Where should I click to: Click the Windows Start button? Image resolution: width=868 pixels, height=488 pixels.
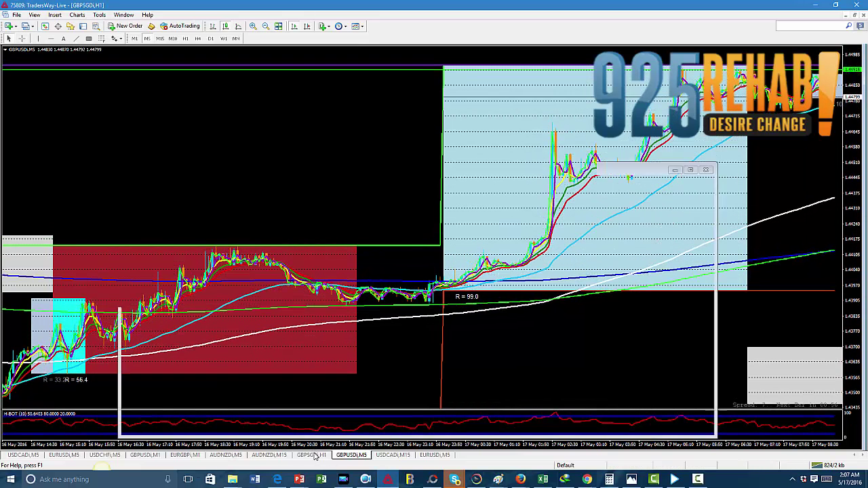pos(10,479)
